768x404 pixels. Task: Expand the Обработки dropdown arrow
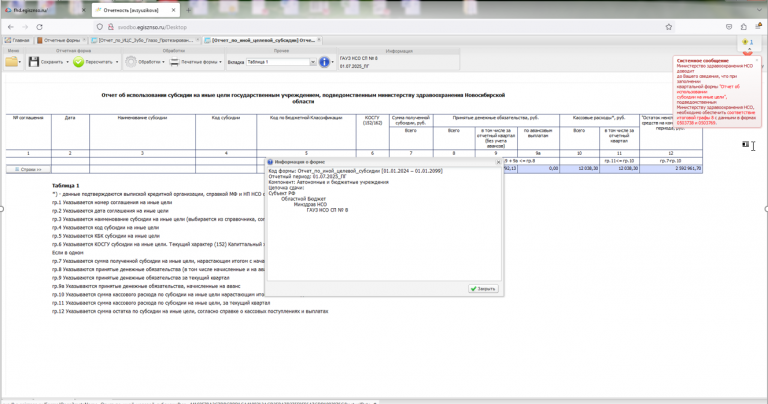click(x=163, y=62)
